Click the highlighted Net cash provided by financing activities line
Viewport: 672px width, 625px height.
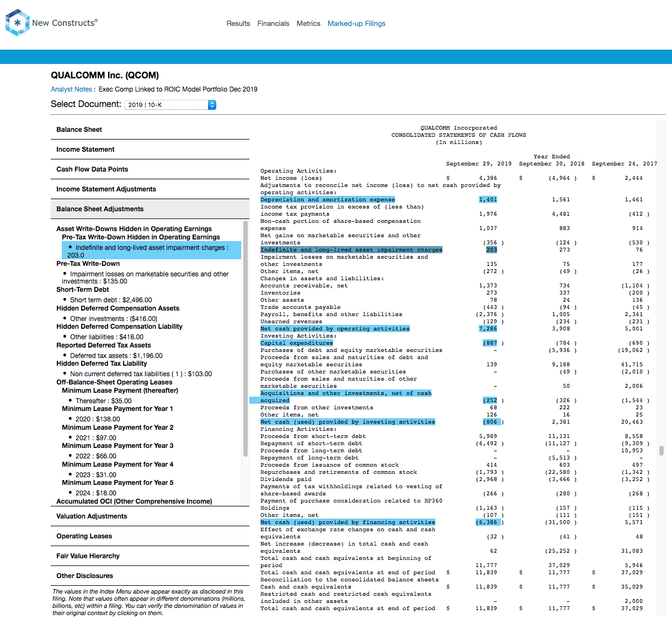coord(348,522)
